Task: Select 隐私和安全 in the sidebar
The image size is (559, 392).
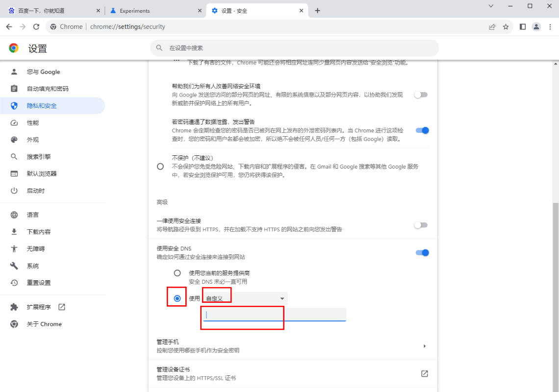Action: pyautogui.click(x=53, y=105)
